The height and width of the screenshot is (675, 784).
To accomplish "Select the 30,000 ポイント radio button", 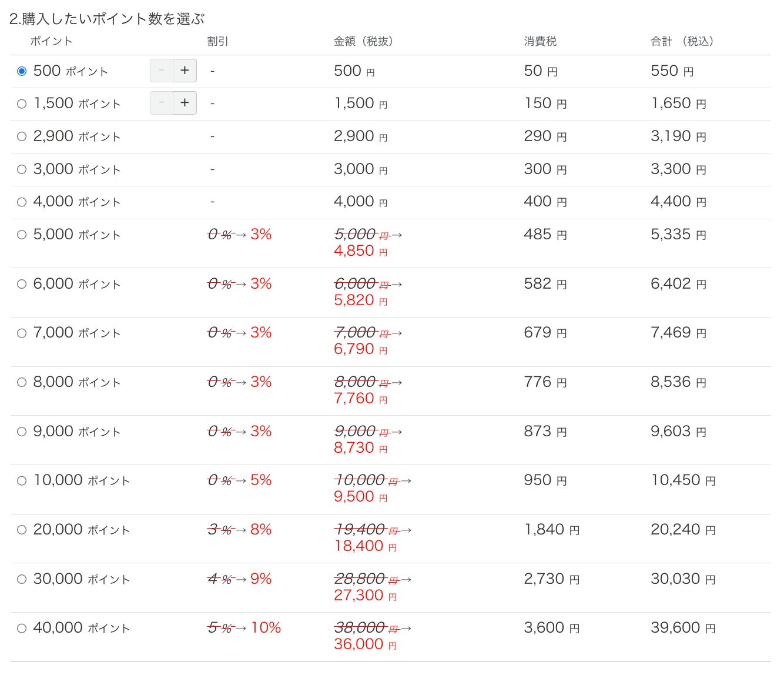I will [x=22, y=579].
